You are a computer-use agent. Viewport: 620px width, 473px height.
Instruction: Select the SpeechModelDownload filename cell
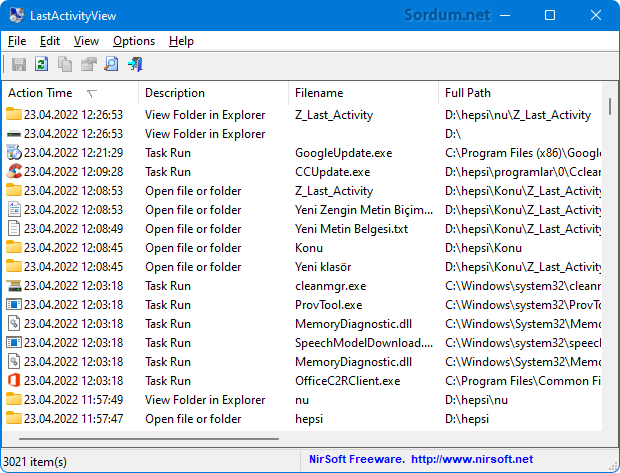[x=364, y=342]
